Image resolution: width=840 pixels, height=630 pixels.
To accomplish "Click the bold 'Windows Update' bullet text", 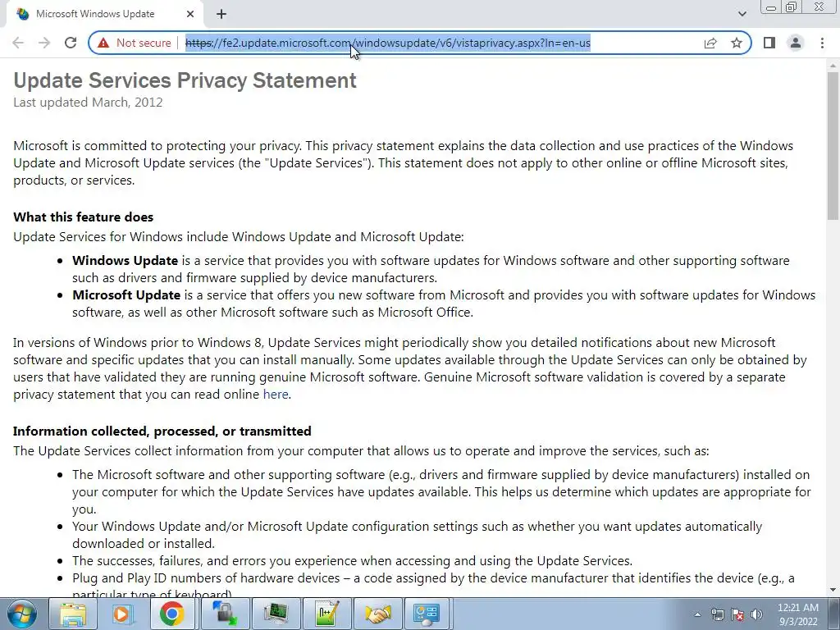I will point(125,261).
